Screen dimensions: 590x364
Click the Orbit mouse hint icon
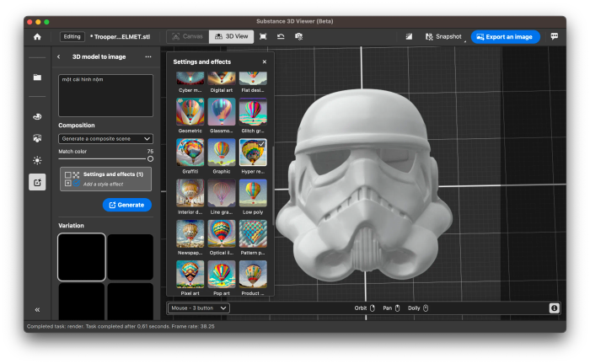click(373, 308)
